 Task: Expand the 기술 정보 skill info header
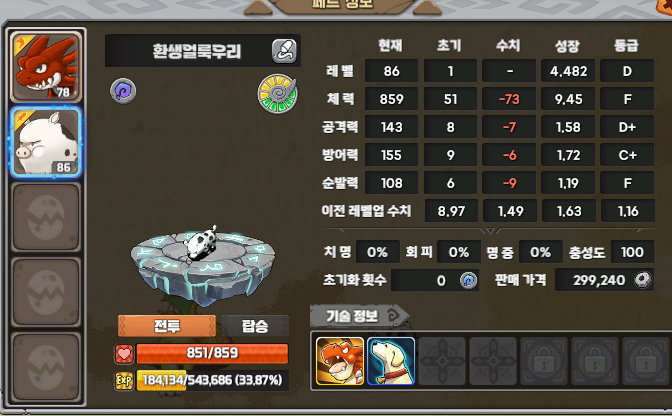(x=359, y=316)
